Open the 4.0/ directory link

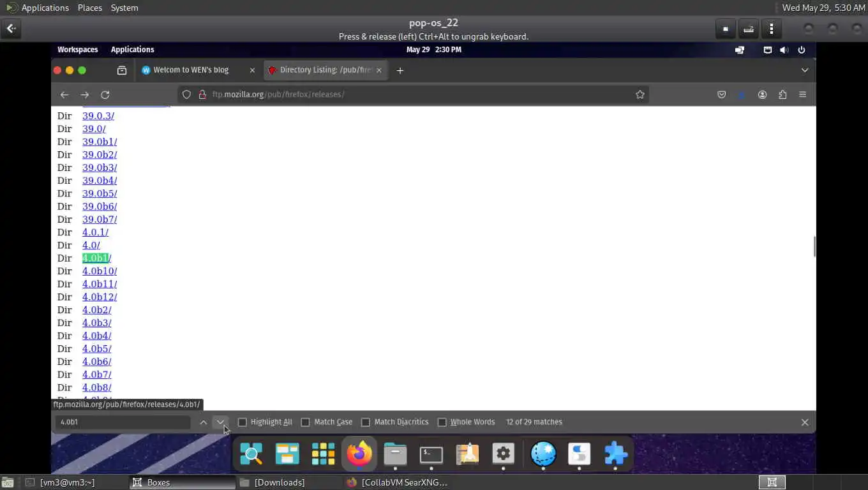click(91, 246)
